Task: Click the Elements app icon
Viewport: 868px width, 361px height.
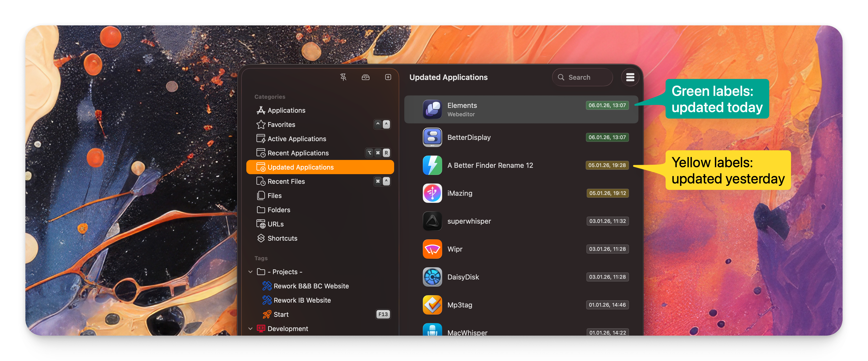Action: pos(432,109)
